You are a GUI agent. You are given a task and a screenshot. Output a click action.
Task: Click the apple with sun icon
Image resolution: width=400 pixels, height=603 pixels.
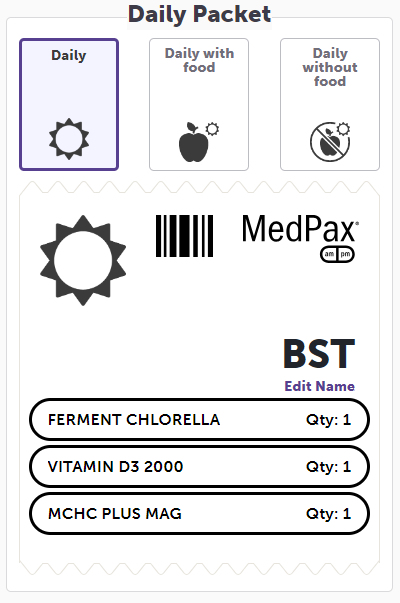tap(199, 142)
